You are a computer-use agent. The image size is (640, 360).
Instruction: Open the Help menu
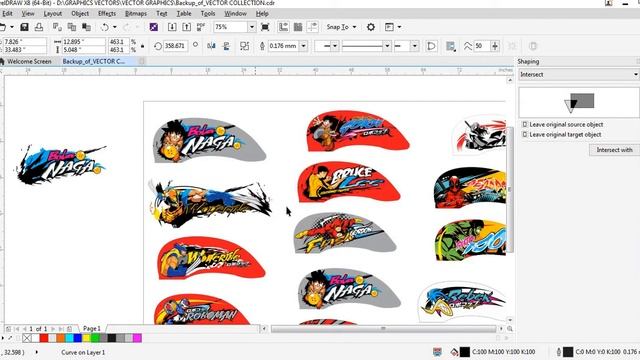[262, 13]
